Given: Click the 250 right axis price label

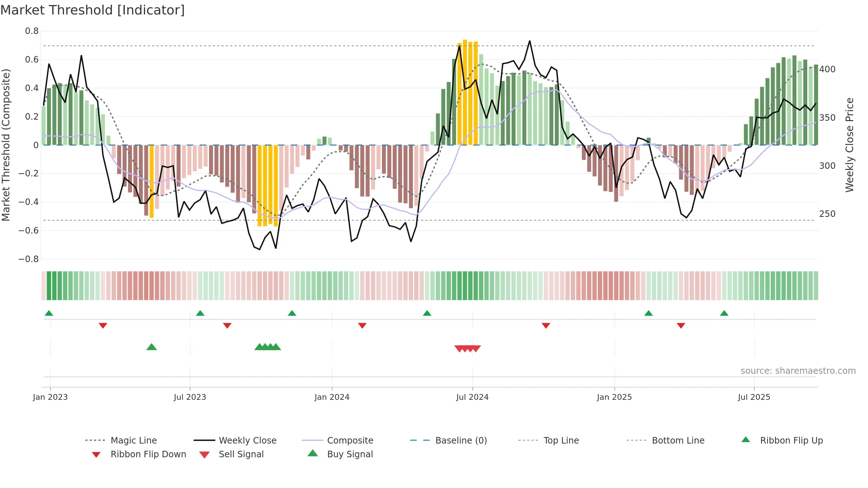Looking at the screenshot, I should coord(827,214).
